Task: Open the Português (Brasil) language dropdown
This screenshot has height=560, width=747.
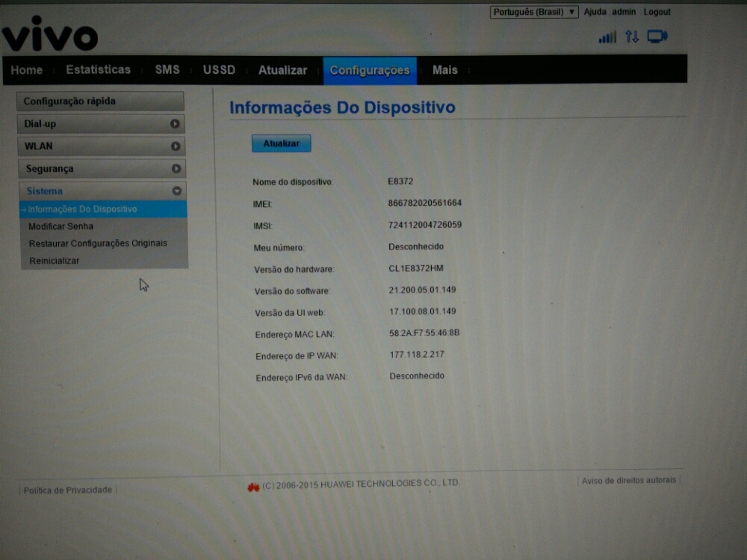Action: (534, 12)
